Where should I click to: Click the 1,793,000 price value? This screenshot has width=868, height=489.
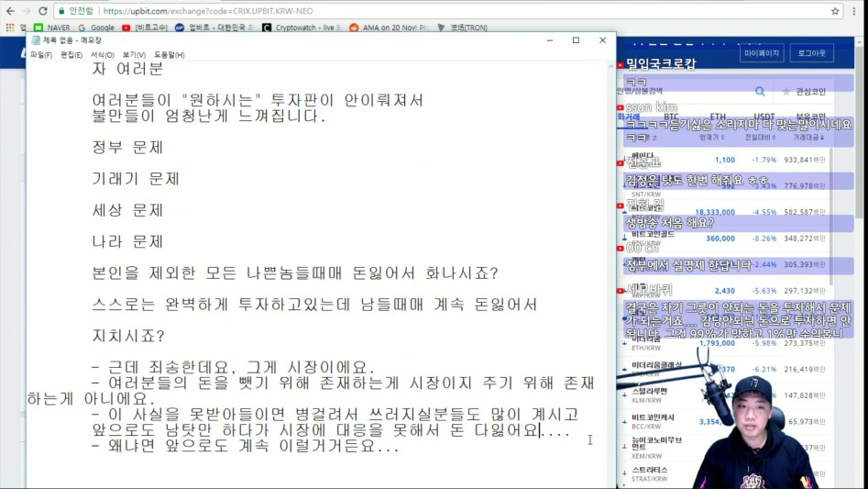[x=717, y=343]
